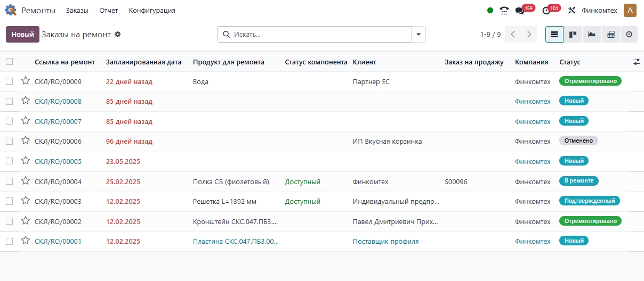This screenshot has height=281, width=644.
Task: Open the optional columns selector
Action: click(637, 62)
